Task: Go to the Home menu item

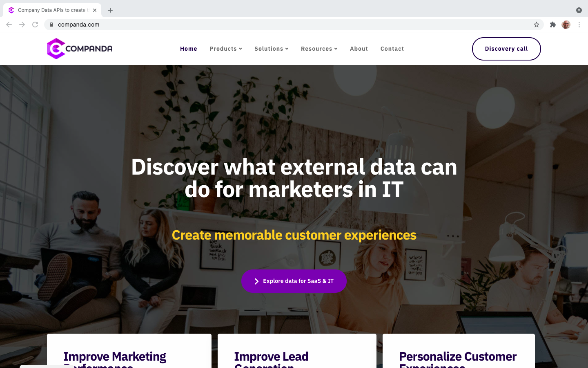Action: tap(189, 49)
